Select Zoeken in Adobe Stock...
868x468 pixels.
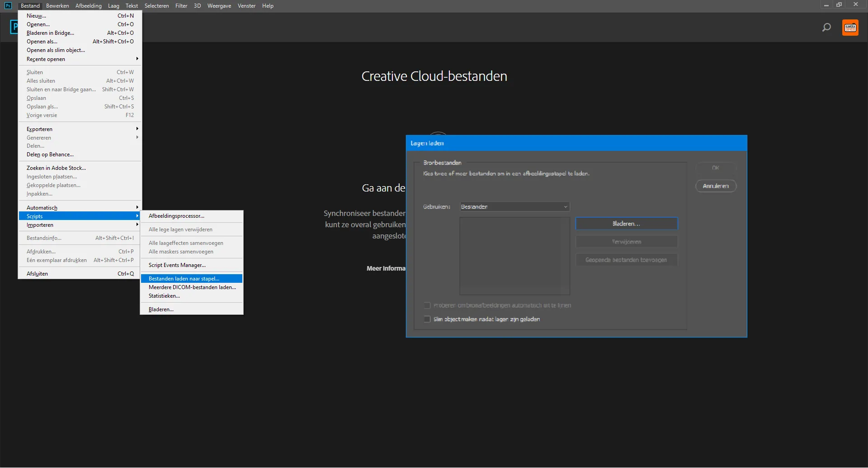tap(80, 168)
